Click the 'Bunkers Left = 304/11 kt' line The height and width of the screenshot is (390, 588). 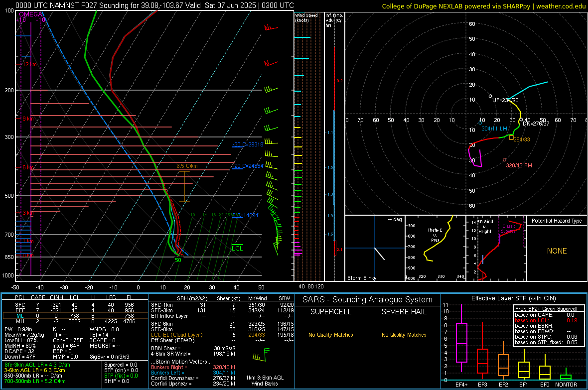(193, 373)
